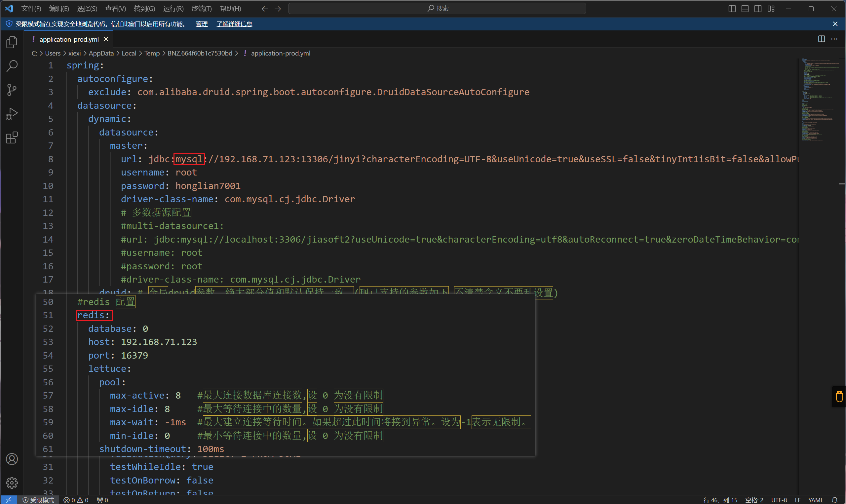Click the floating widget icon on the right edge
The image size is (846, 504).
pos(839,396)
